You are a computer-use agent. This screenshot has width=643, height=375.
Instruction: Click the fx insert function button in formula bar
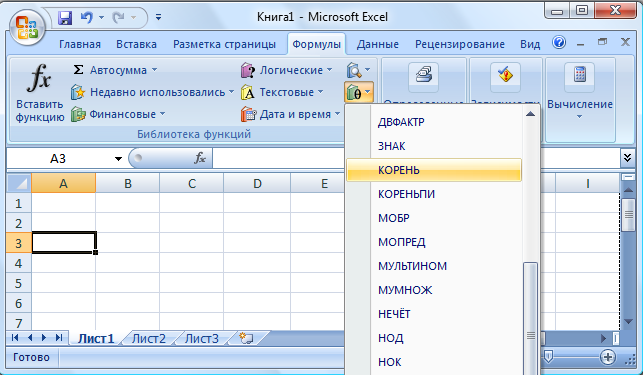tap(200, 158)
